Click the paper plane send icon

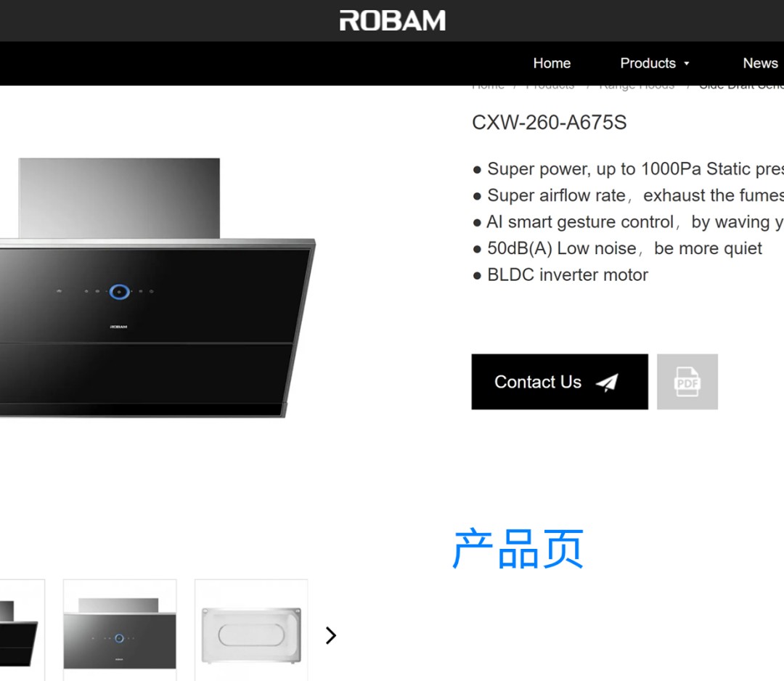click(607, 383)
